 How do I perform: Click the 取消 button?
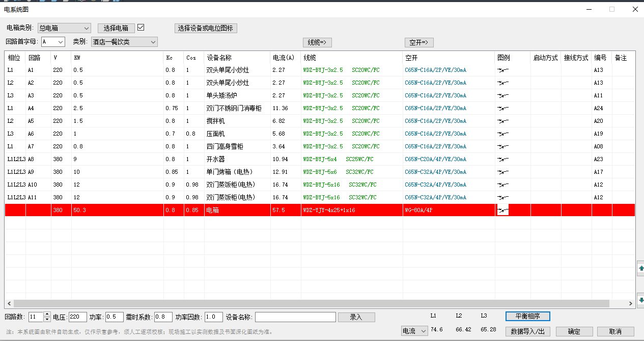tap(616, 331)
